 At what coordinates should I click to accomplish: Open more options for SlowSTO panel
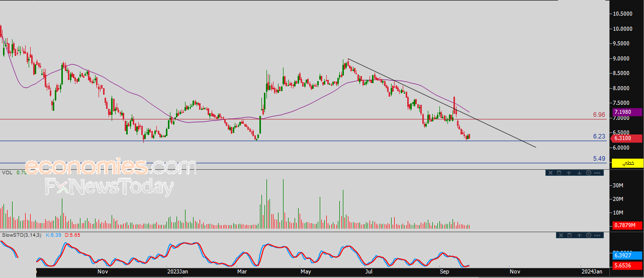coord(597,235)
